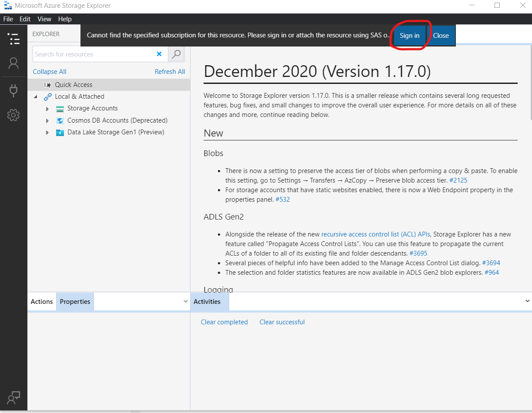Open issue link #532
Image resolution: width=532 pixels, height=413 pixels.
tap(283, 200)
